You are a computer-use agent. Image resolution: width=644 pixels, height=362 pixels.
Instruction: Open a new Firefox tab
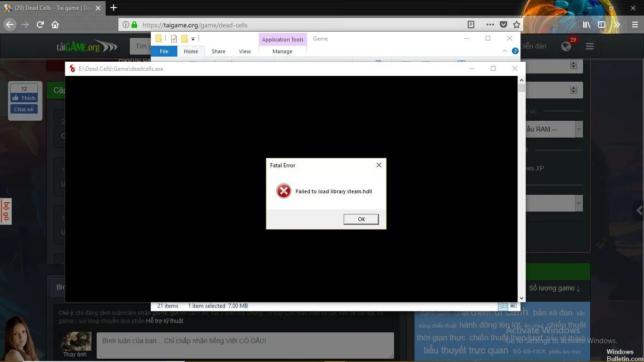pos(114,8)
